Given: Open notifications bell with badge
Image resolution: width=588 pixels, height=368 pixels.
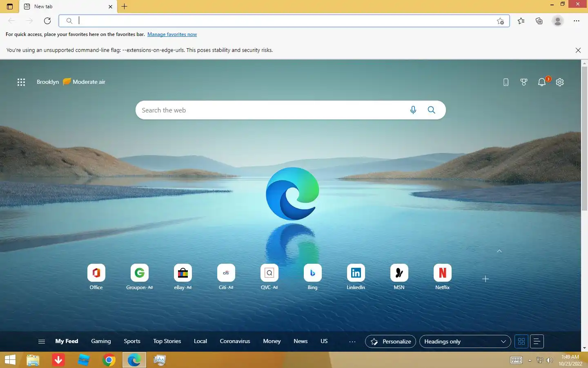Looking at the screenshot, I should point(542,82).
